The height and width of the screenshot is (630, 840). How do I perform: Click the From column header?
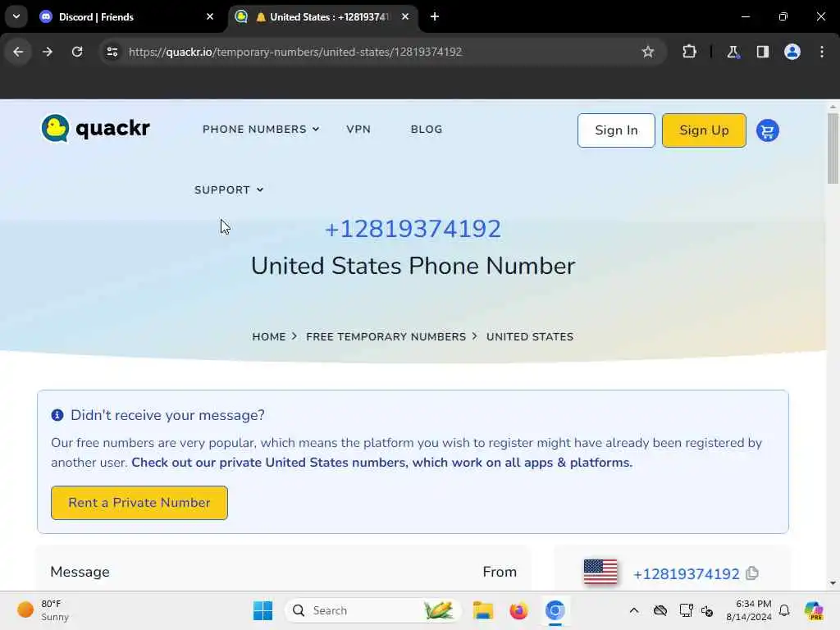tap(500, 572)
